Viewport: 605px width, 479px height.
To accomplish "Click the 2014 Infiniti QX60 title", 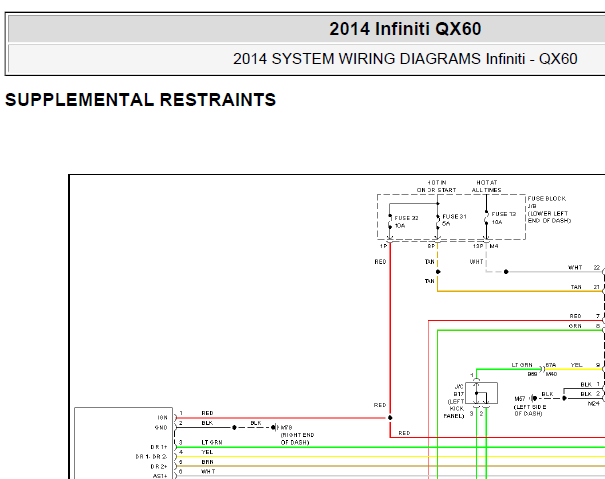I will 405,29.
